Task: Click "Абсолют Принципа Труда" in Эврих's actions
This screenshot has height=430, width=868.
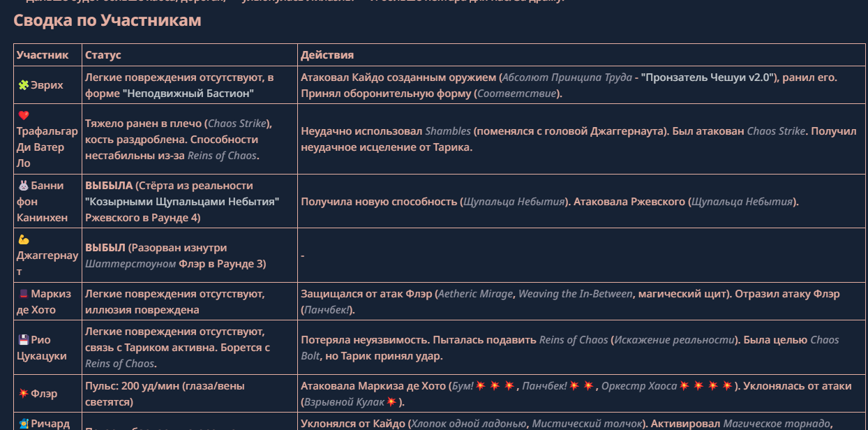Action: pos(567,77)
